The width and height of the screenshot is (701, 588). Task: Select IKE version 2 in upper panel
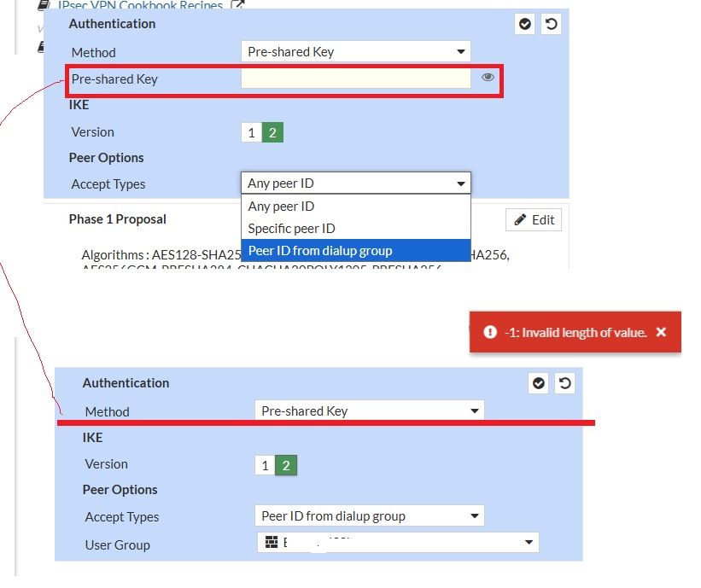point(272,132)
